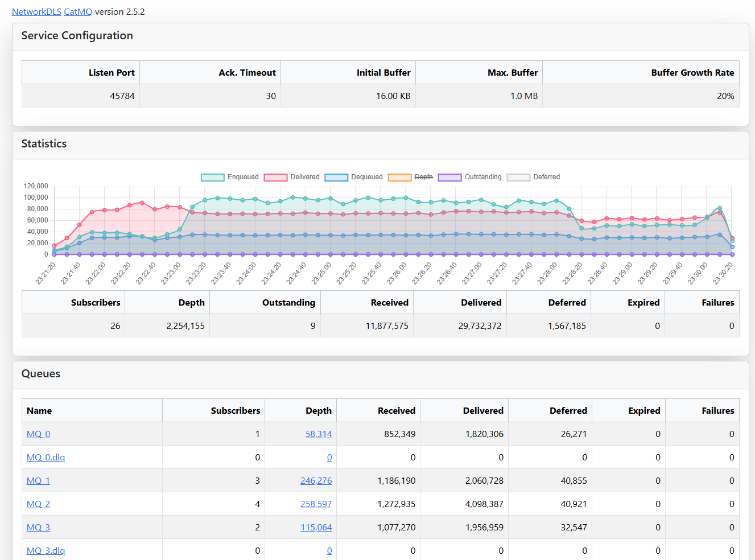Click the MQ_1 Delivered value 2,060,728
755x560 pixels.
coord(485,481)
